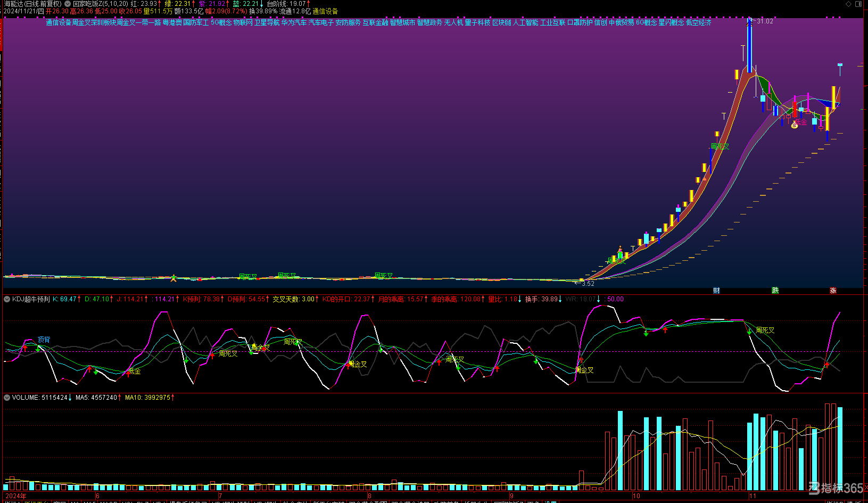Open the VOLUME indicator dropdown circle

(x=7, y=398)
